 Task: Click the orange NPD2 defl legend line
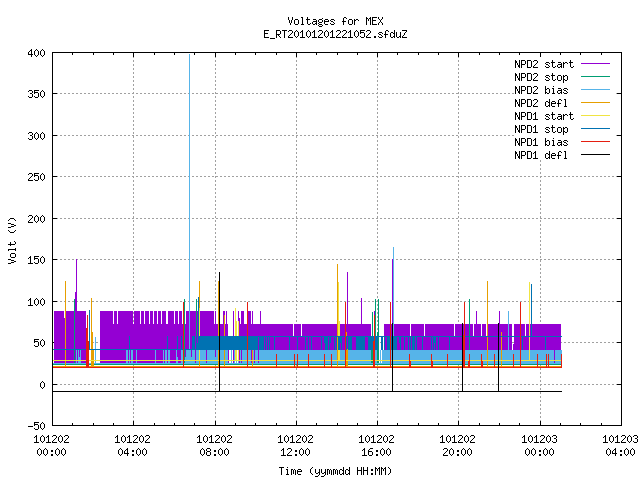(x=596, y=103)
